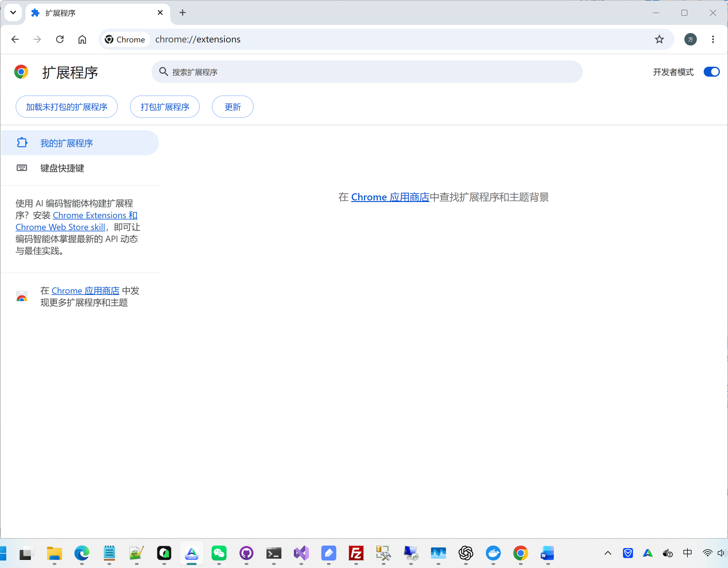This screenshot has width=728, height=568.
Task: Open the terminal from the taskbar
Action: 274,553
